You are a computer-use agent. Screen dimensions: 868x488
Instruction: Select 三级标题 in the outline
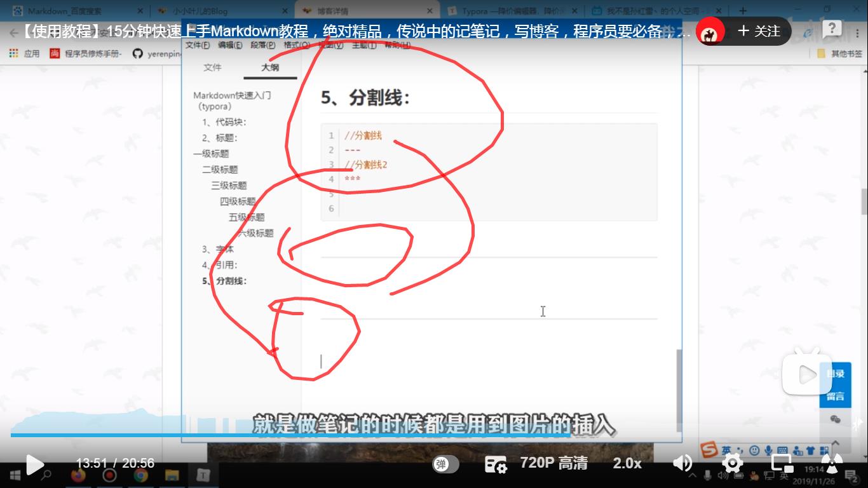point(229,186)
